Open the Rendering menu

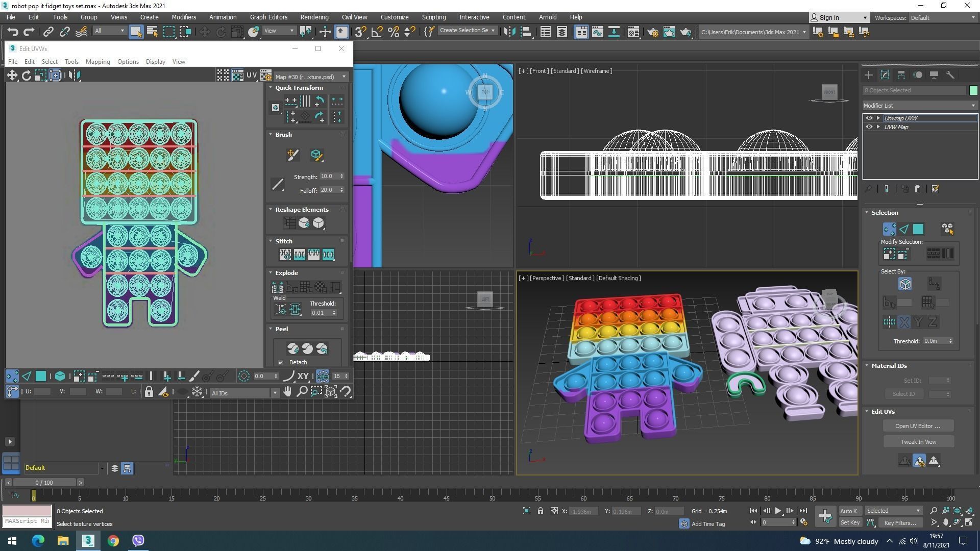pos(314,17)
